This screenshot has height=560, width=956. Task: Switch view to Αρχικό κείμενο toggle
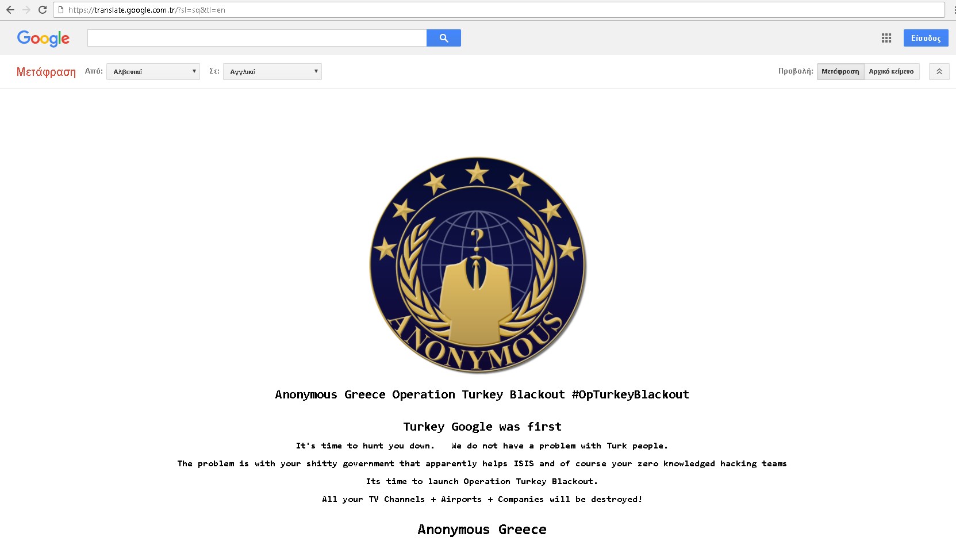coord(892,71)
